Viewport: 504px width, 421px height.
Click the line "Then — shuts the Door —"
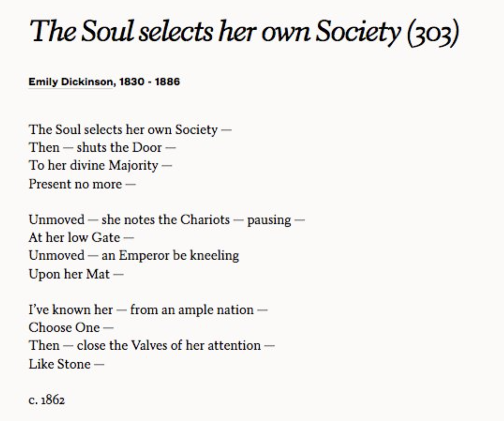pyautogui.click(x=102, y=148)
